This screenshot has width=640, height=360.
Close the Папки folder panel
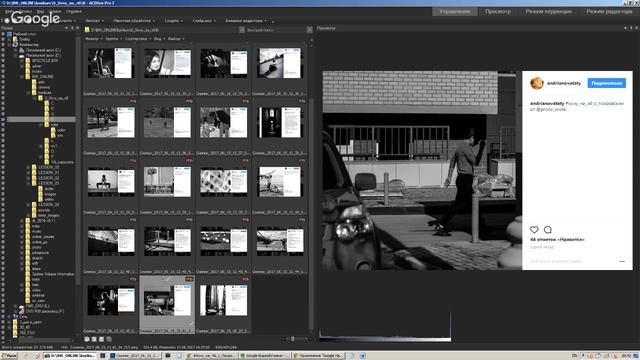pos(78,28)
